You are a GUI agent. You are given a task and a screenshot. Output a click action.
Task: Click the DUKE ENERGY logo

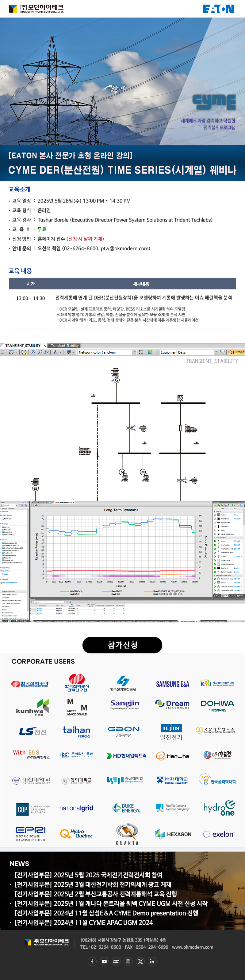(126, 808)
